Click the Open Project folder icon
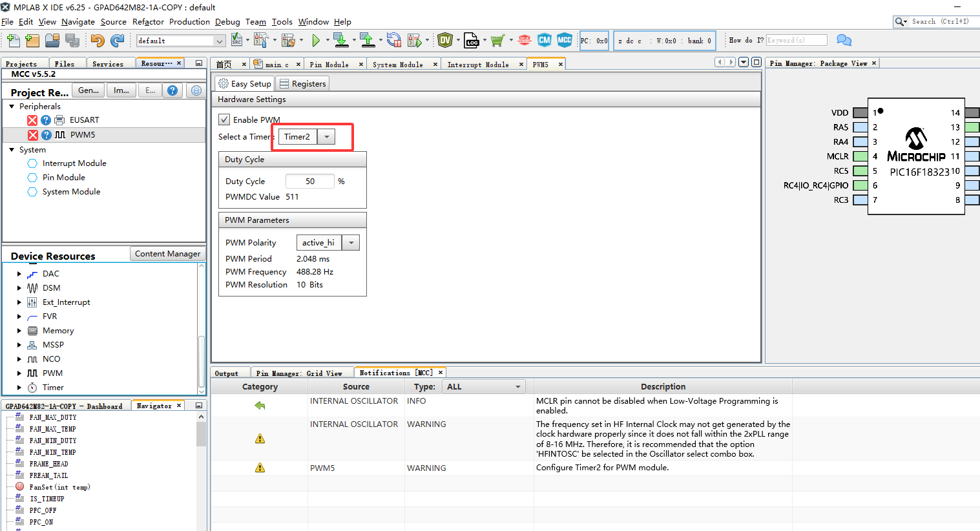980x531 pixels. 52,40
